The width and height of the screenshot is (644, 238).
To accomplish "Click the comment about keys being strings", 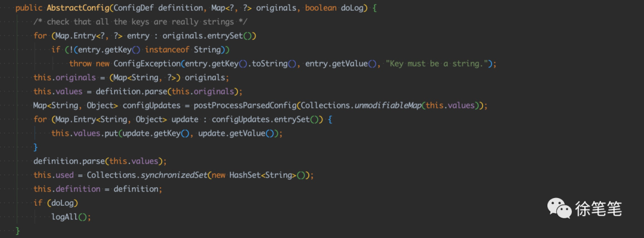I will tap(140, 22).
